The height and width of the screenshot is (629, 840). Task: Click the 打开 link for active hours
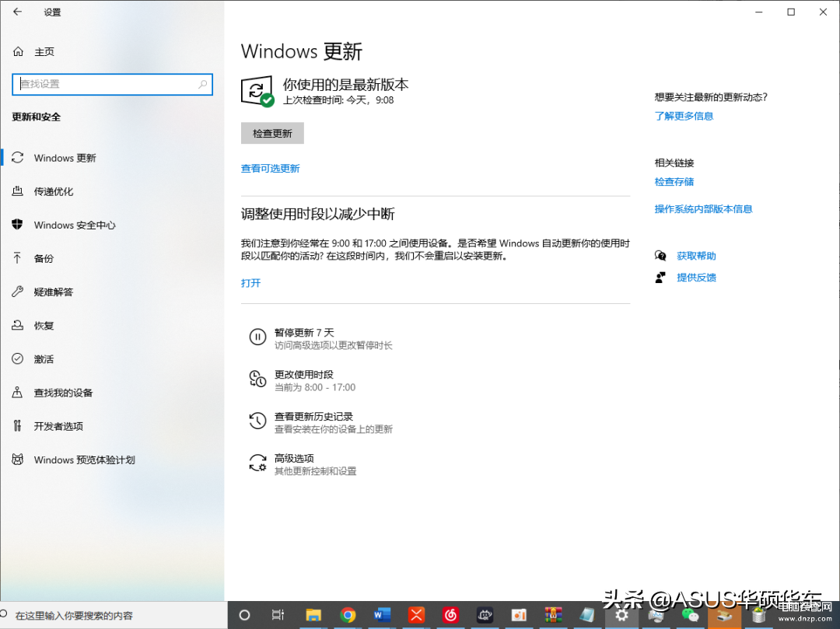click(250, 283)
